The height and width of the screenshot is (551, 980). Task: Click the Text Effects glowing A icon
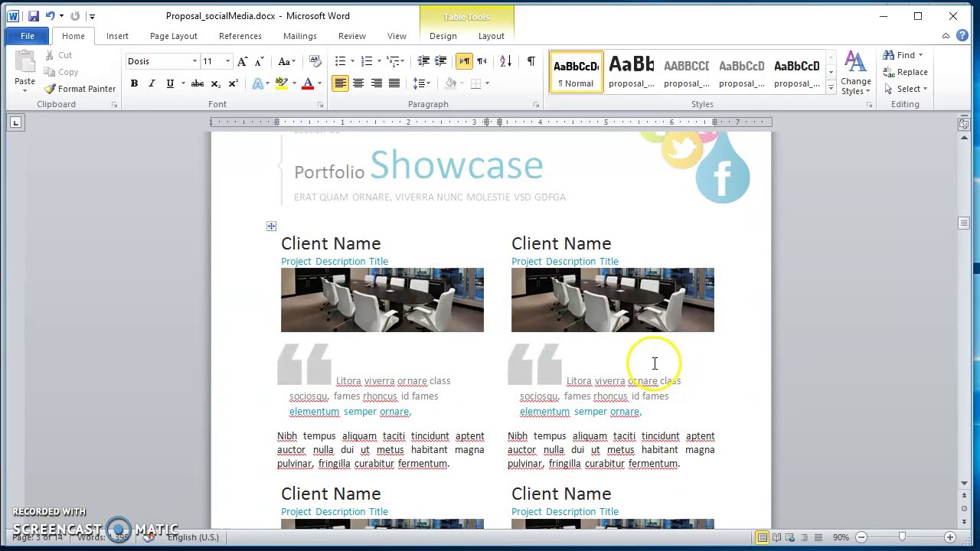coord(257,83)
